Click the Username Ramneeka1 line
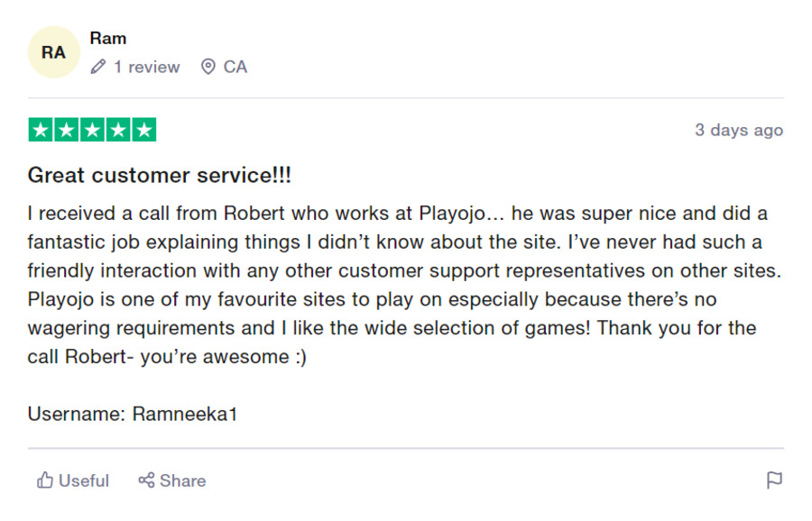This screenshot has height=521, width=812. tap(133, 414)
